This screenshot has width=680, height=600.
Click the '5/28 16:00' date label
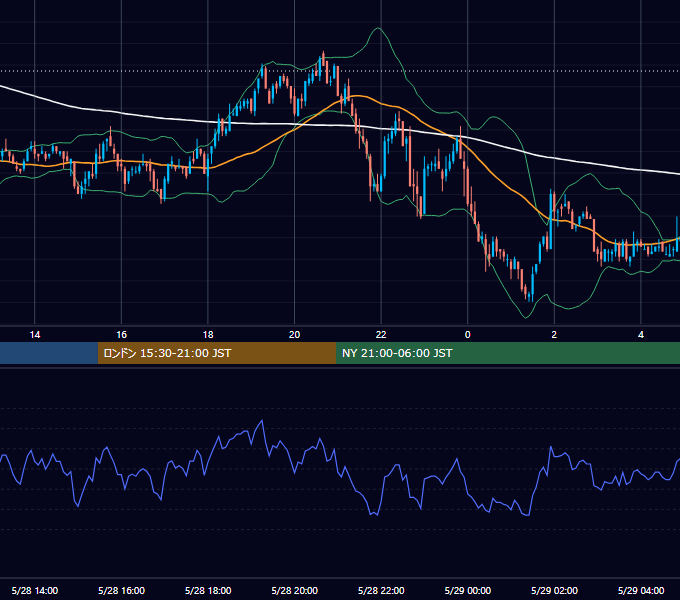pyautogui.click(x=121, y=590)
